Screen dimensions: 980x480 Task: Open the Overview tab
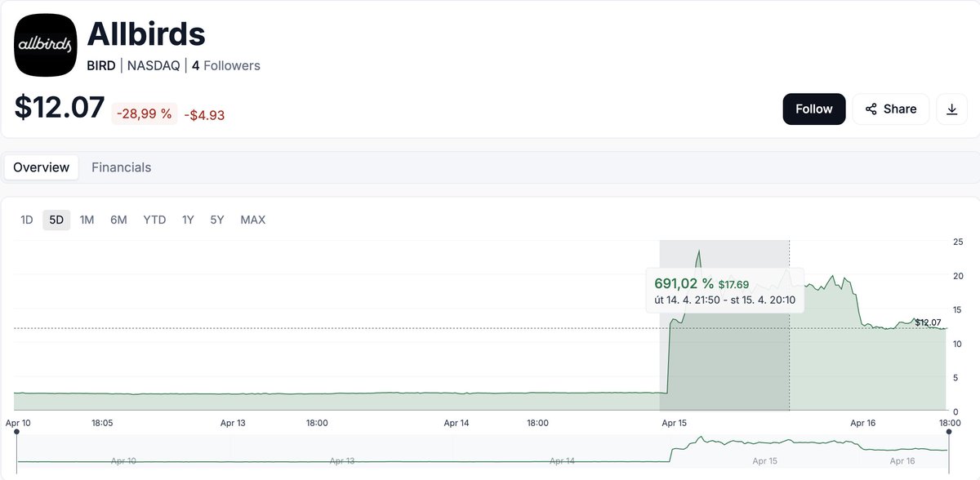point(42,167)
